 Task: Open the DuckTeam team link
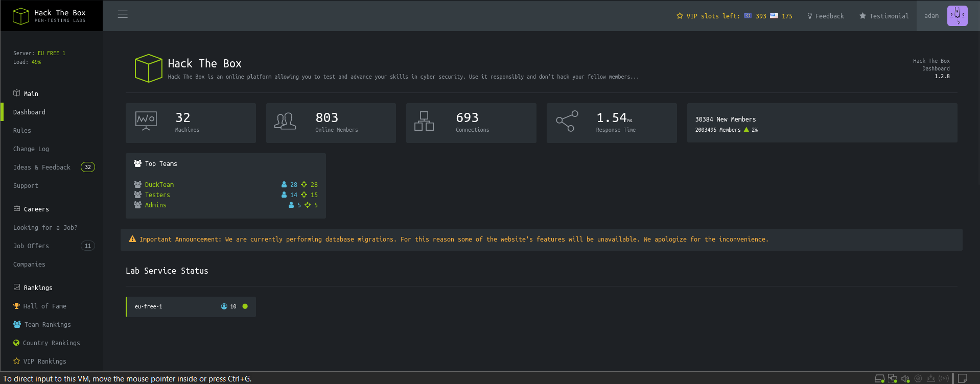[159, 184]
